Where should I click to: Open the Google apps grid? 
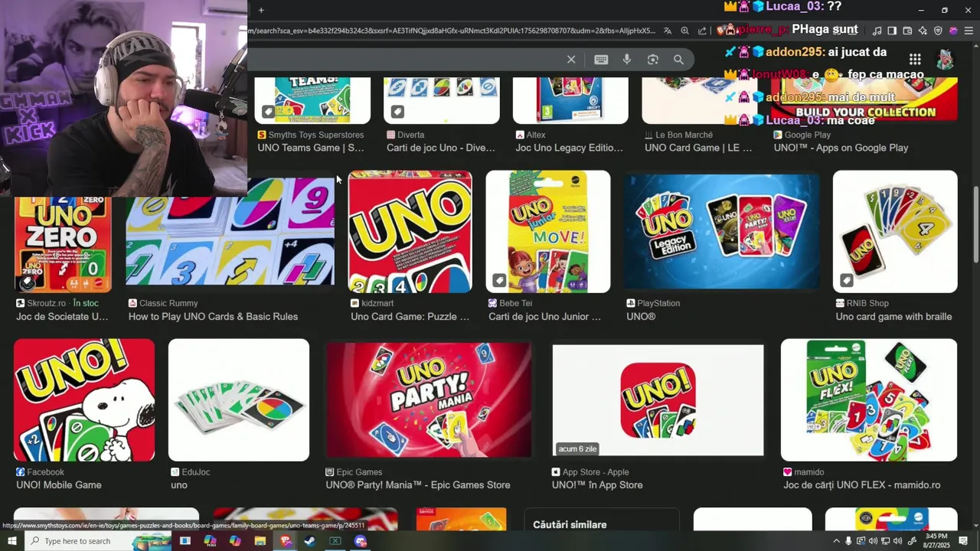(915, 60)
